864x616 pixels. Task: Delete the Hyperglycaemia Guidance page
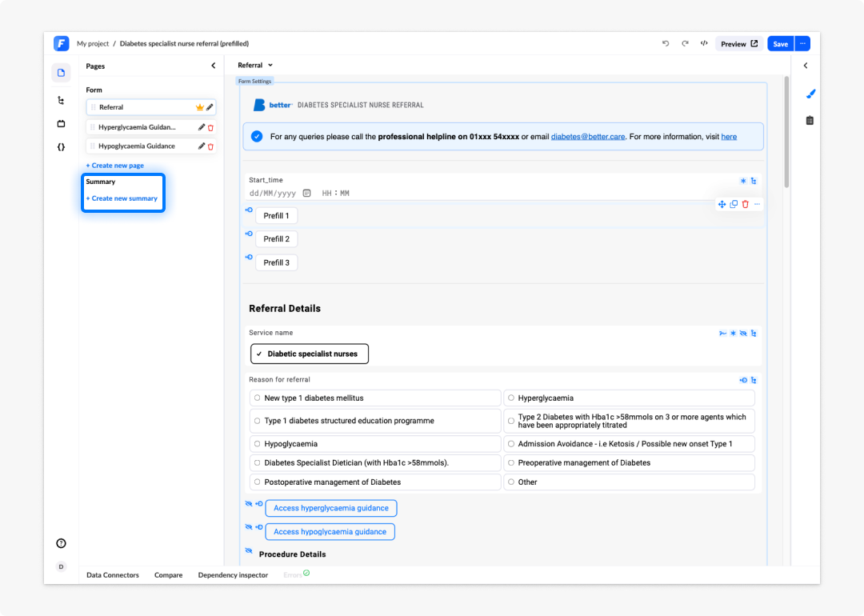pos(210,127)
